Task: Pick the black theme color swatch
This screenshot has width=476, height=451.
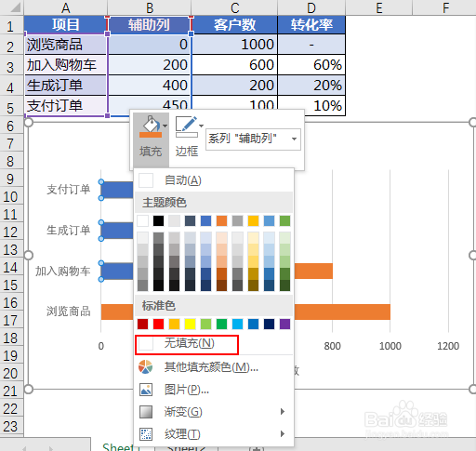Action: pyautogui.click(x=158, y=221)
